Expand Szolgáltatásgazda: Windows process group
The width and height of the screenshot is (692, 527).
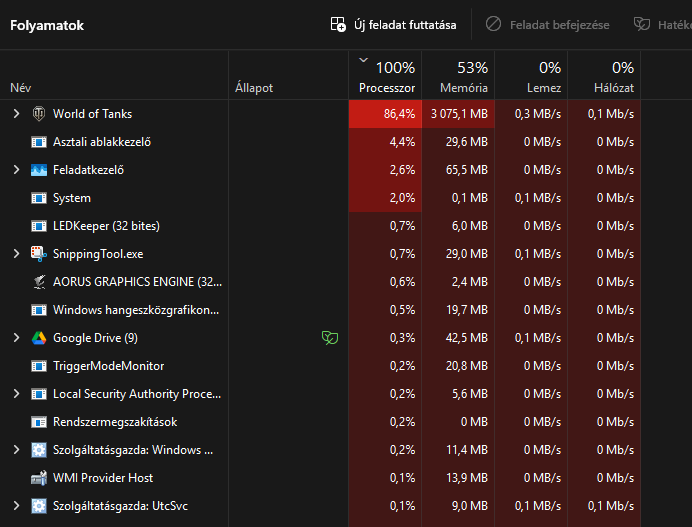click(16, 450)
